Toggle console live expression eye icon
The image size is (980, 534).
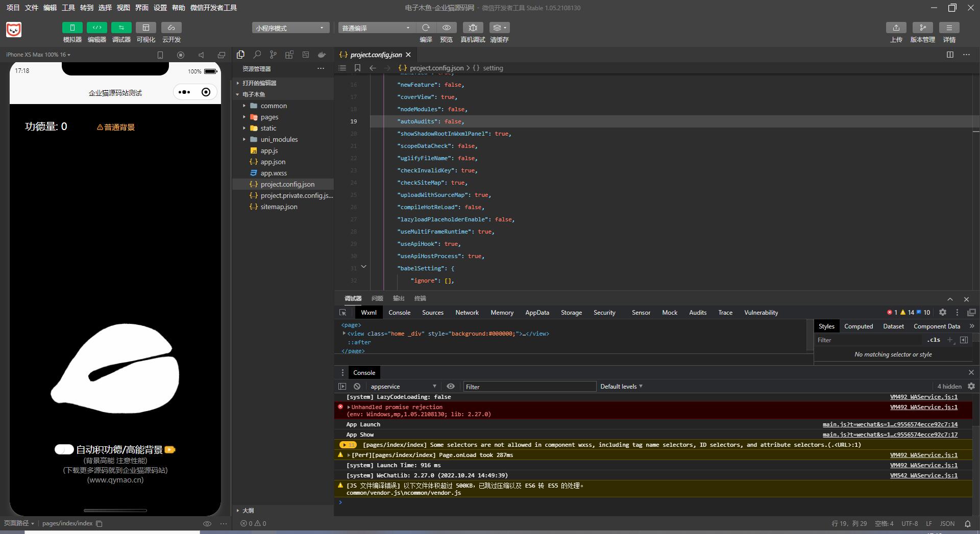(451, 387)
